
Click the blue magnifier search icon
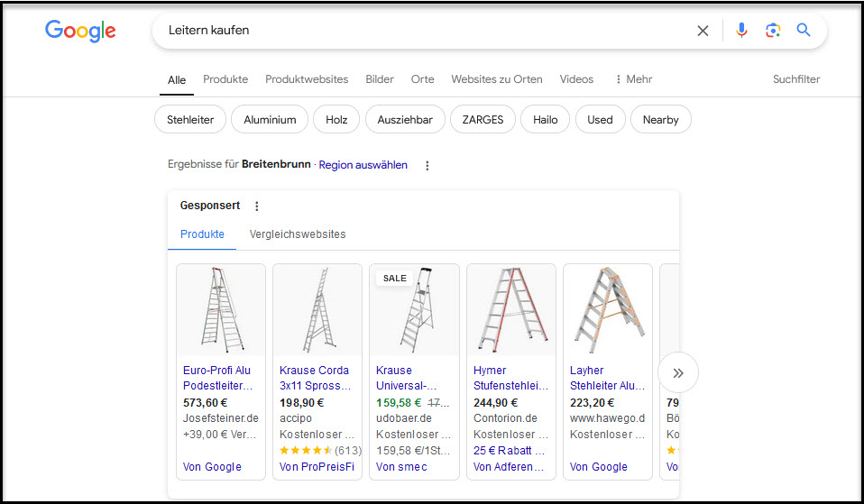(804, 31)
